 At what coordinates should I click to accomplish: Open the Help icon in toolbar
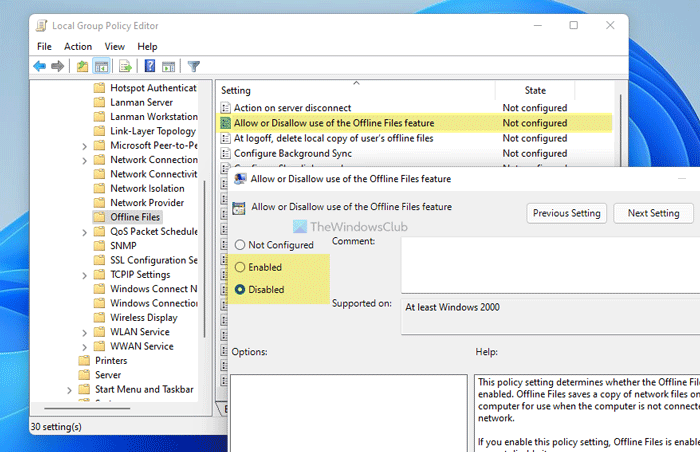pos(149,67)
